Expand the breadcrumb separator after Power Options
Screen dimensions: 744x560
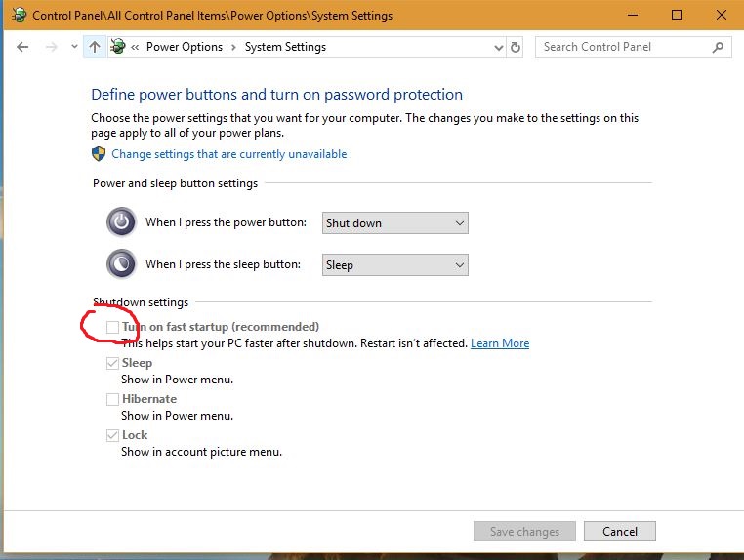click(x=233, y=47)
